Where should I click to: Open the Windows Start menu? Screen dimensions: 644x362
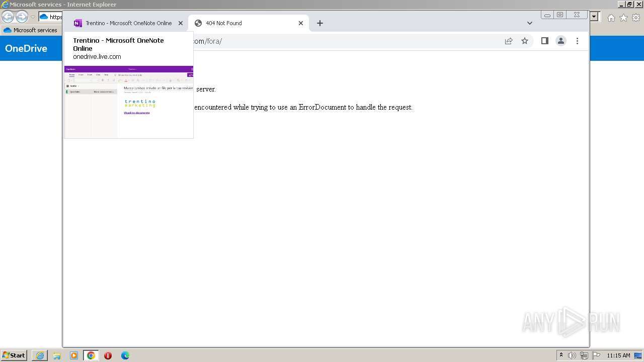pyautogui.click(x=14, y=355)
